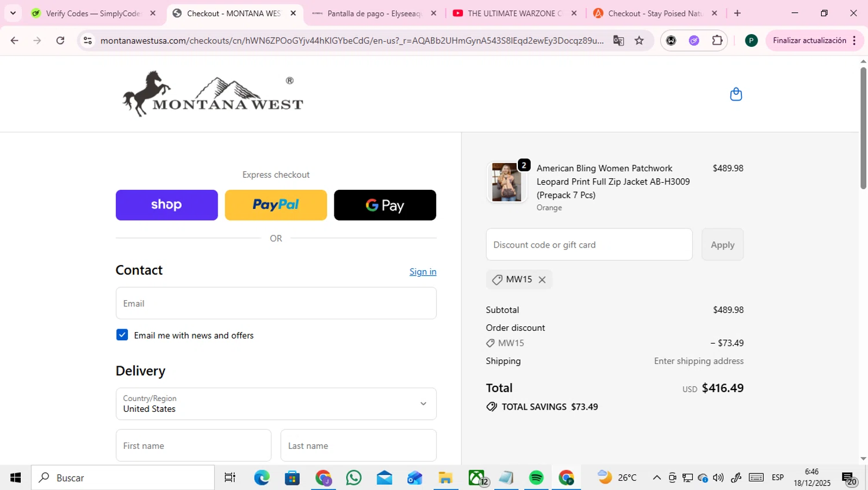Go forward with the browser arrow
The width and height of the screenshot is (868, 490).
pos(37,40)
